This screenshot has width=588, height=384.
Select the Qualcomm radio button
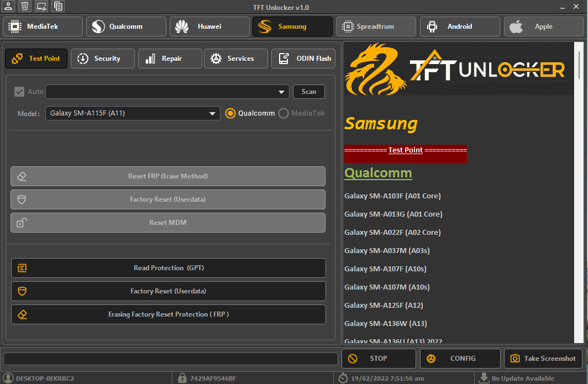click(x=230, y=113)
